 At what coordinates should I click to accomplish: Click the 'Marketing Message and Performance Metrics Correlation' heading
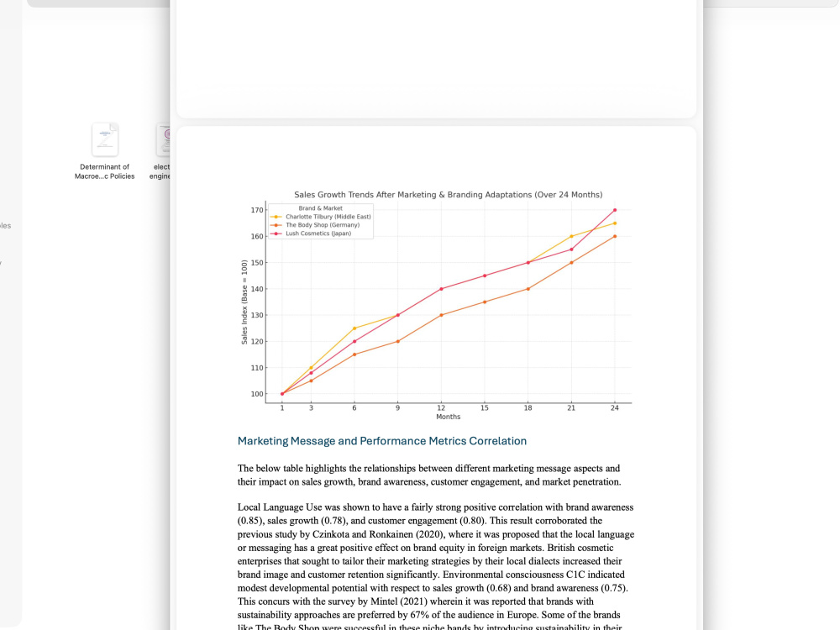point(382,441)
